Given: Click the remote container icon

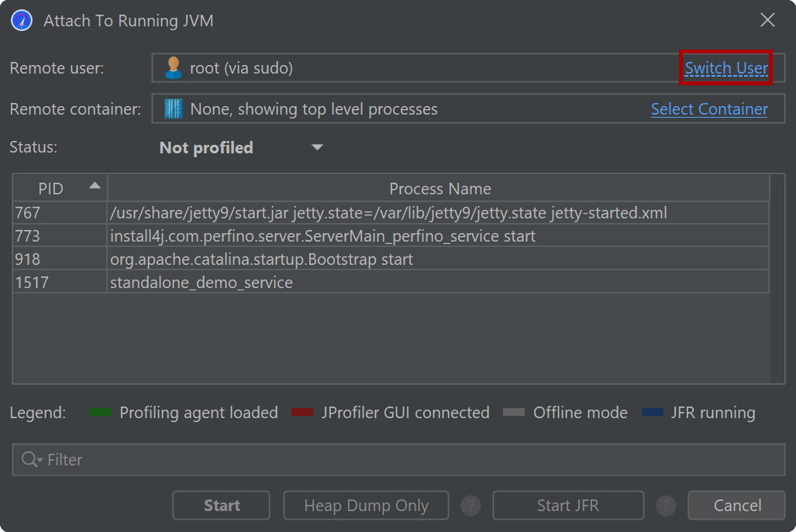Looking at the screenshot, I should (173, 109).
